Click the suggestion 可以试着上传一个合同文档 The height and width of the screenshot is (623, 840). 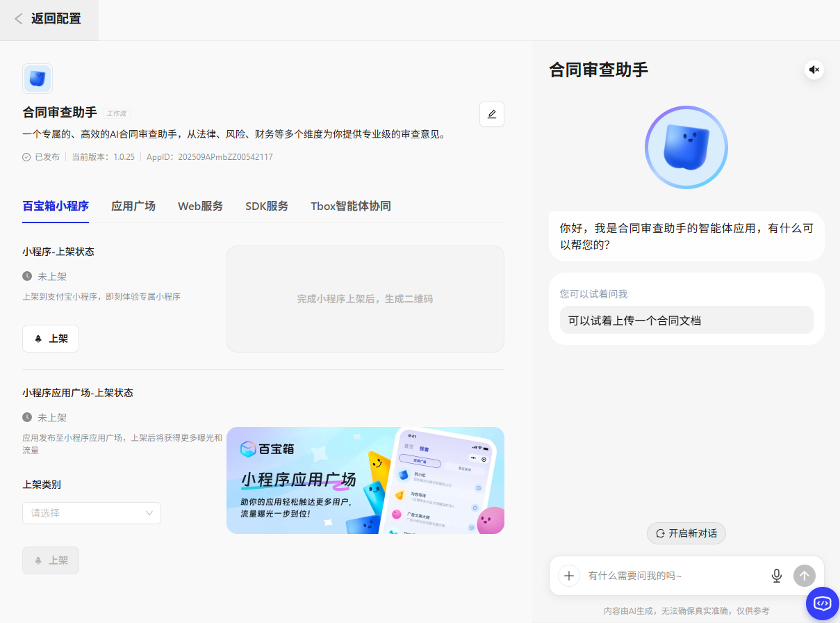pos(686,320)
